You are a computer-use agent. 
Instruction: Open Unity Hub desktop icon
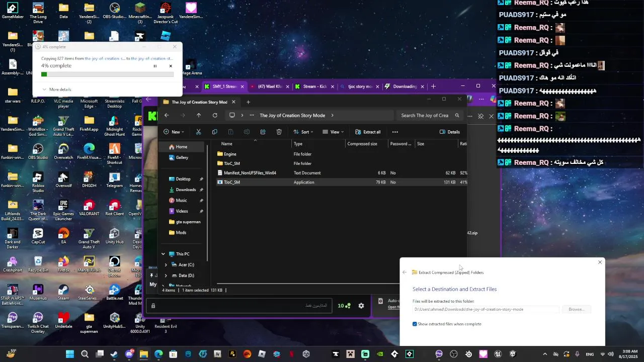114,236
